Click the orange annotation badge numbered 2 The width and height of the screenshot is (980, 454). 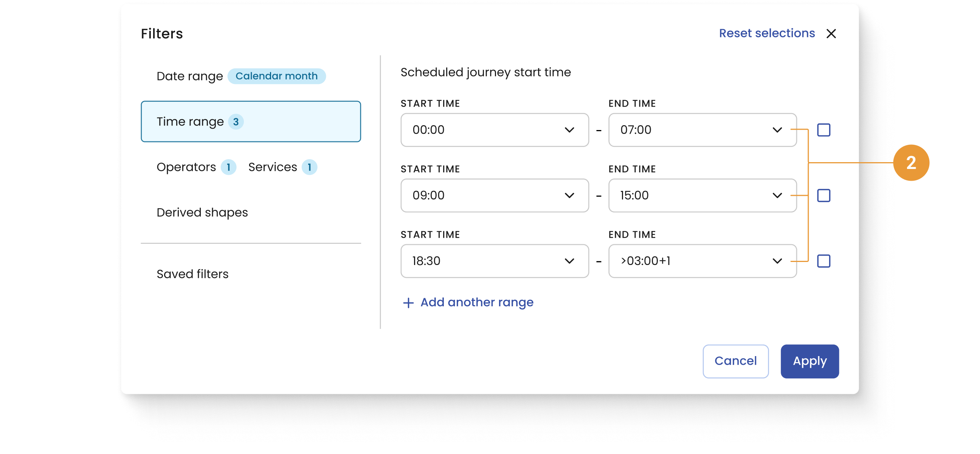[911, 163]
